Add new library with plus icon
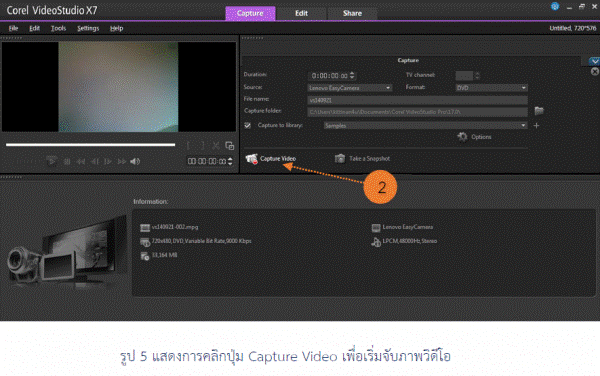This screenshot has height=376, width=600. [x=536, y=125]
